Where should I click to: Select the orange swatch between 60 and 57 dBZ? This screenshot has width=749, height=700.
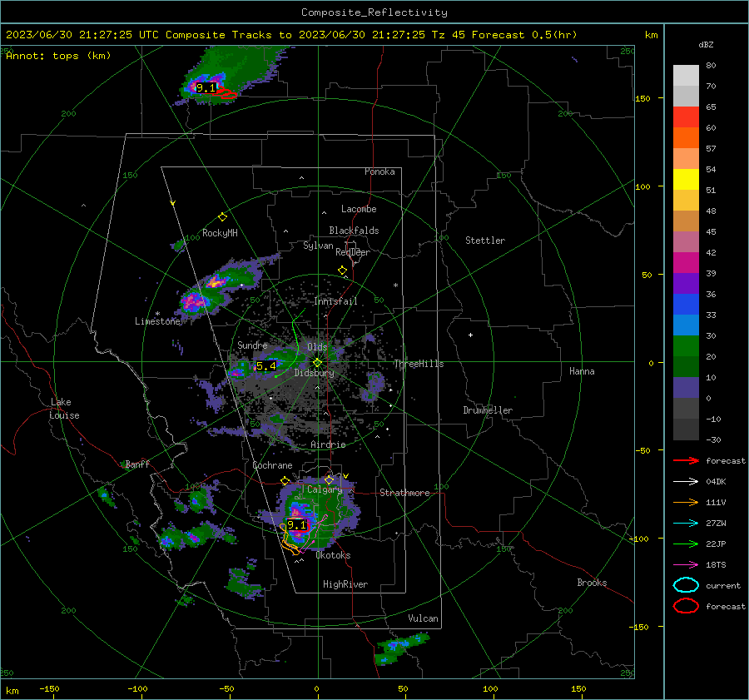tap(686, 138)
